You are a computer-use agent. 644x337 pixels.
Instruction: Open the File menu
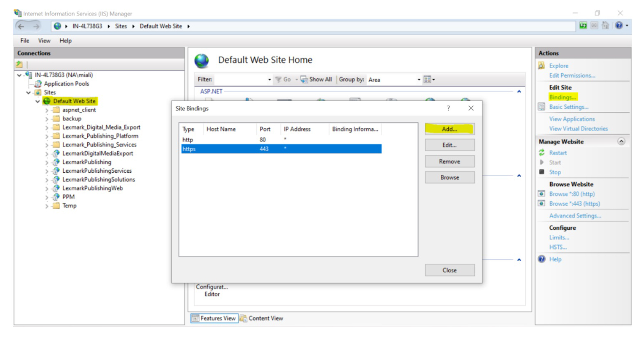coord(25,41)
